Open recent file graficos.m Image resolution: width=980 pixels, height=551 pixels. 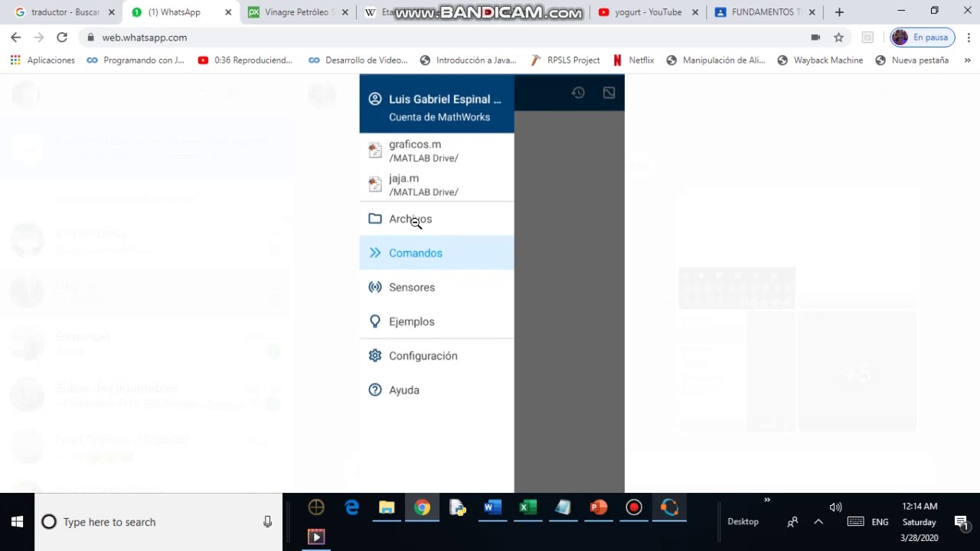coord(436,151)
